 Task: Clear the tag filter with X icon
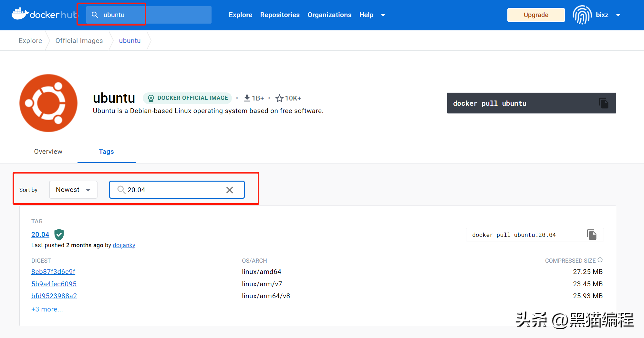[230, 190]
